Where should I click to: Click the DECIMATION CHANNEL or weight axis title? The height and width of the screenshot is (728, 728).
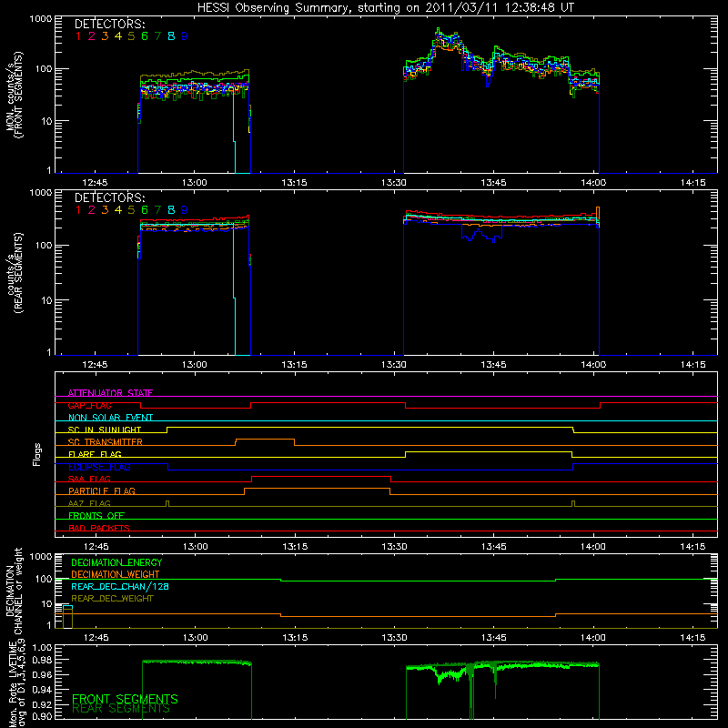[x=14, y=591]
